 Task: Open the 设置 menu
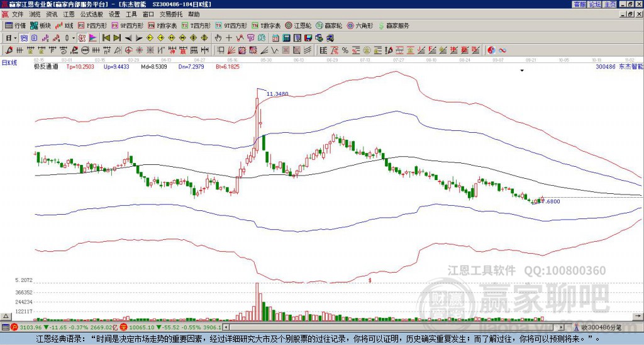pyautogui.click(x=114, y=14)
